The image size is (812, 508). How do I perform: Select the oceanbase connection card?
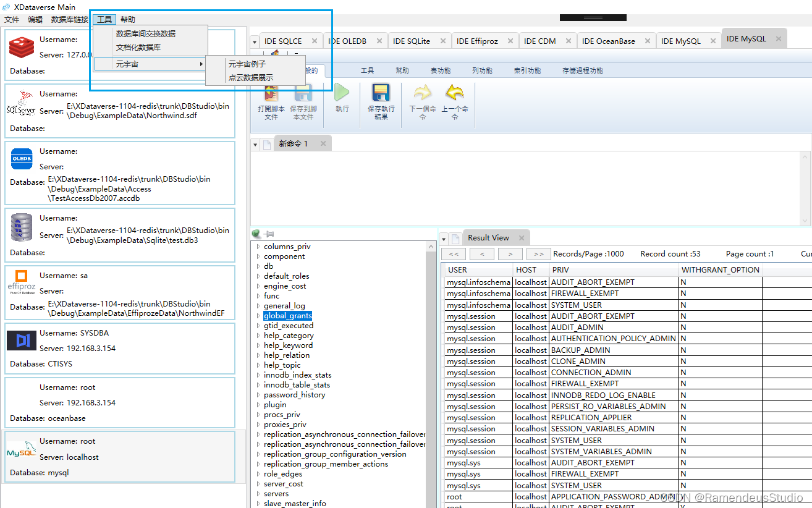tap(119, 403)
